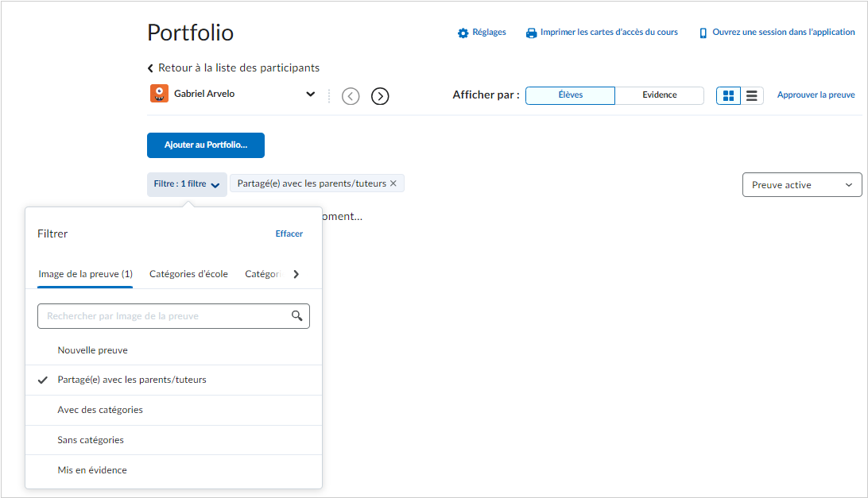Uncheck Partagé(e) avec les parents/tuteurs option
Viewport: 868px width, 498px height.
[173, 380]
